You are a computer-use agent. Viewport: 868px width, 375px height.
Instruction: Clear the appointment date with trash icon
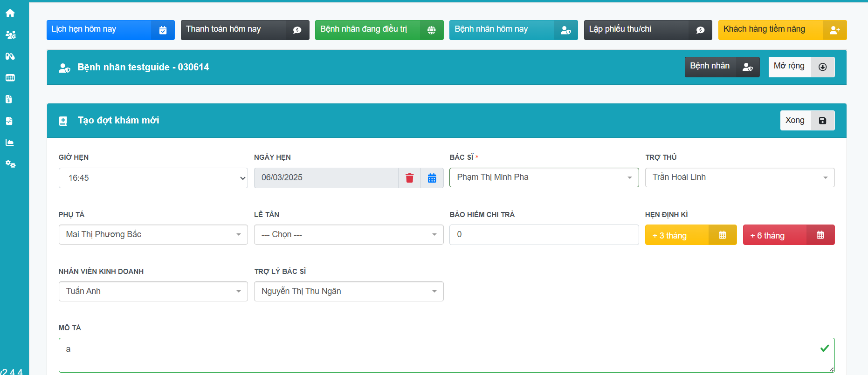pyautogui.click(x=409, y=178)
